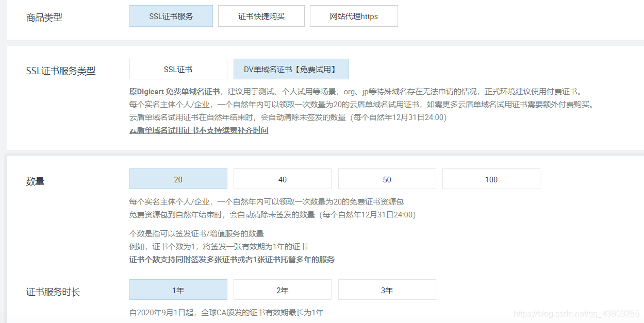Open the 原Digicert 免费单域名证书 link
The width and height of the screenshot is (644, 323).
click(163, 92)
